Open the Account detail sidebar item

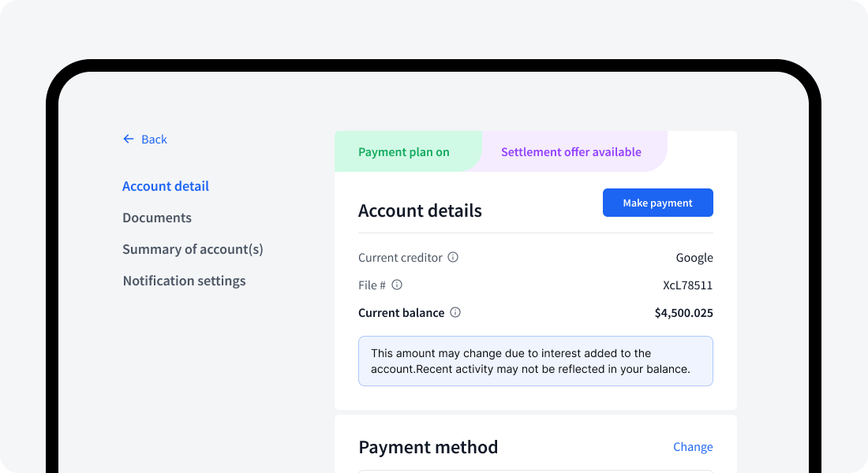pyautogui.click(x=166, y=186)
